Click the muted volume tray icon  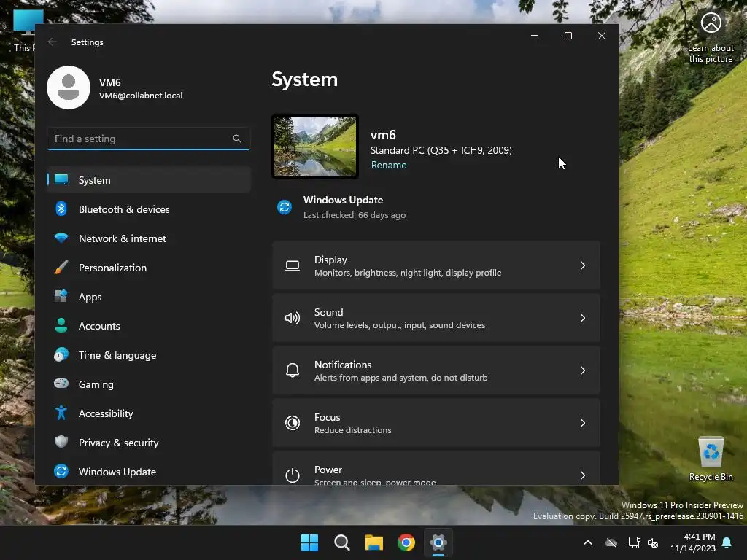[x=653, y=542]
